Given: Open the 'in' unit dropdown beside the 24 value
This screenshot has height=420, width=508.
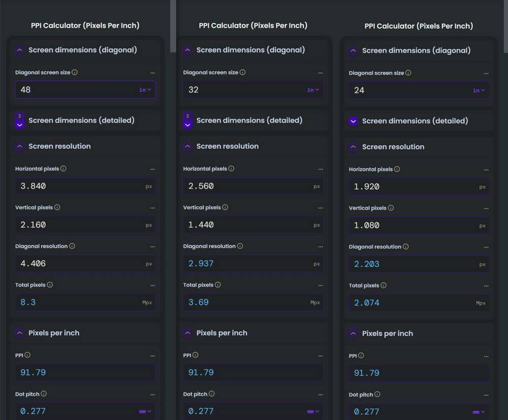Looking at the screenshot, I should pyautogui.click(x=479, y=90).
